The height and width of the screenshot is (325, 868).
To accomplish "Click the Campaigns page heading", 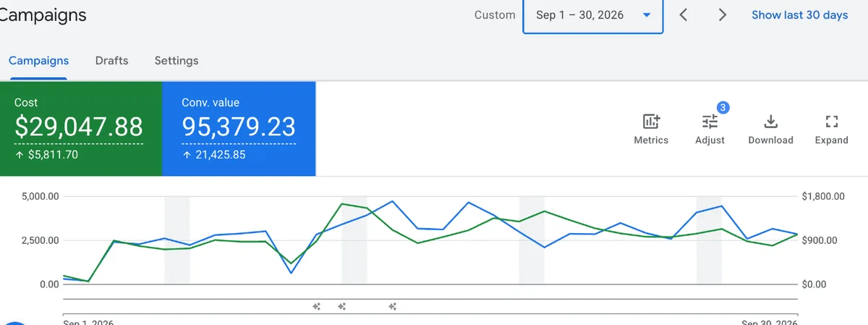I will pyautogui.click(x=43, y=14).
